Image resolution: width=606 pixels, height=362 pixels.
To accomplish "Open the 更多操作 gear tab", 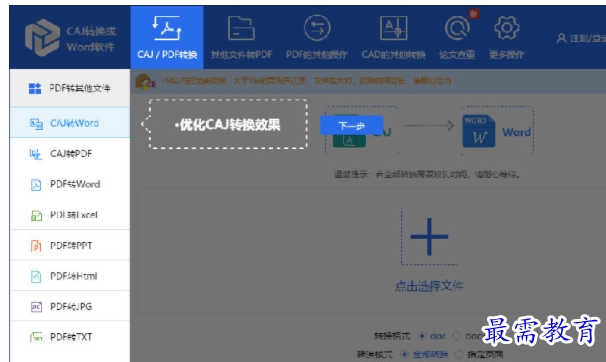I will pos(507,37).
